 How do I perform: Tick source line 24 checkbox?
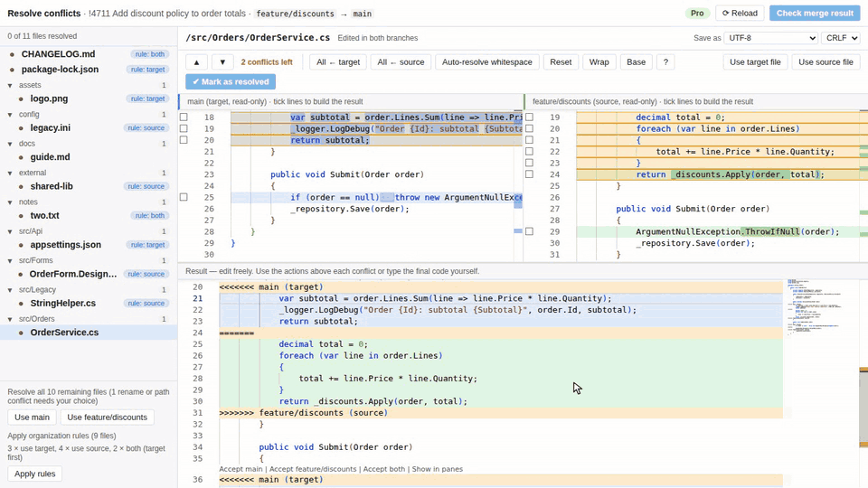(x=529, y=174)
